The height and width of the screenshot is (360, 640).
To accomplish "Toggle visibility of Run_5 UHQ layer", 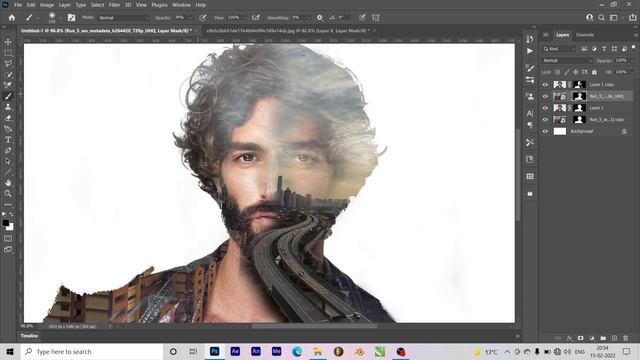I will click(x=545, y=96).
